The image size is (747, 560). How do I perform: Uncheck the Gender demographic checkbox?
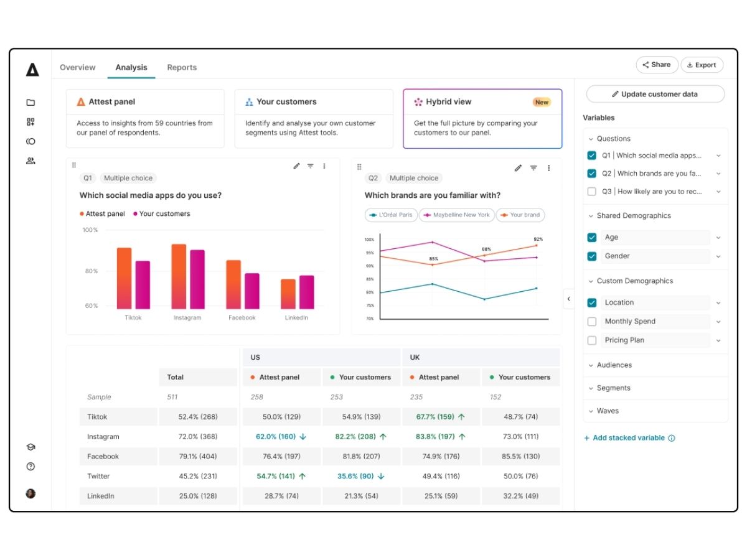click(592, 256)
